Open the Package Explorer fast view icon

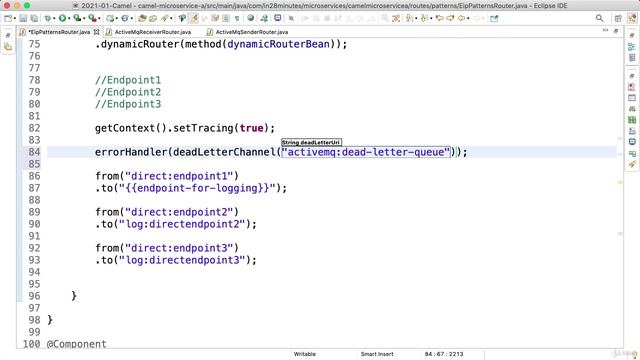click(x=8, y=47)
